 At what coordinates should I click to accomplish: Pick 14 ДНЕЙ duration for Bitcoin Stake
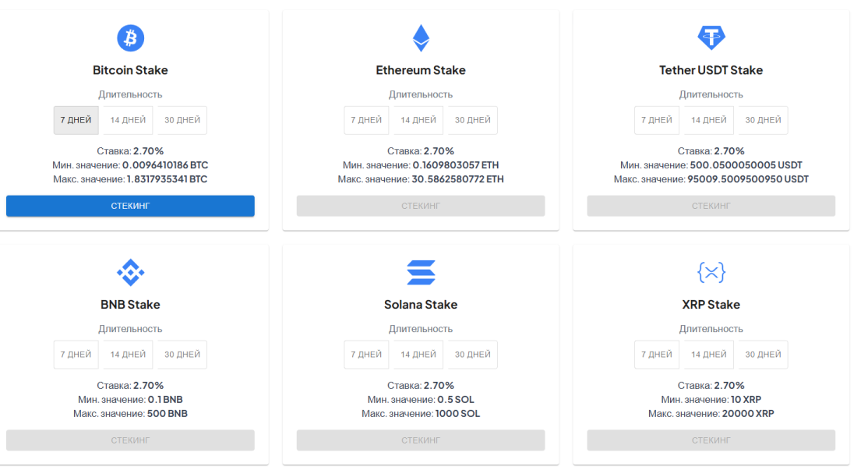coord(128,120)
